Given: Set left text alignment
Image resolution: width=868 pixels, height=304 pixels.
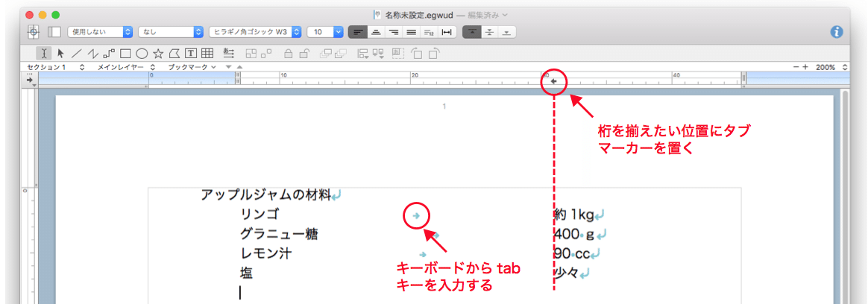Looking at the screenshot, I should point(358,32).
